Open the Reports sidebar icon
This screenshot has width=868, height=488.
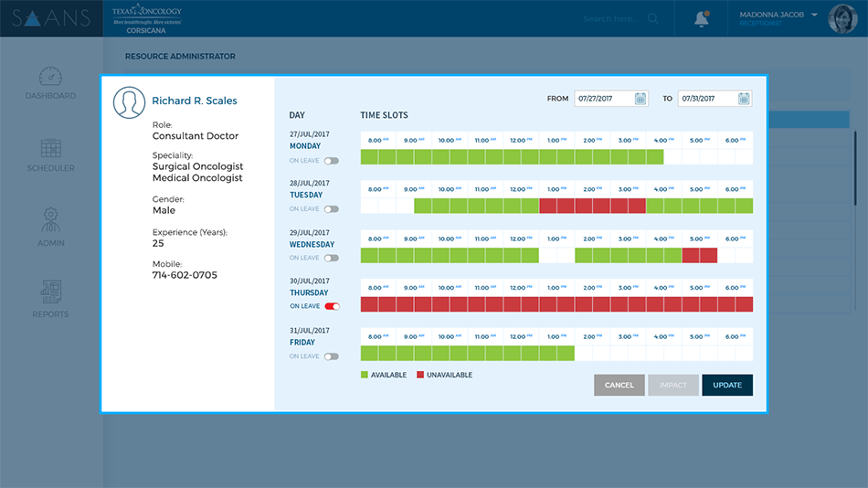tap(50, 299)
